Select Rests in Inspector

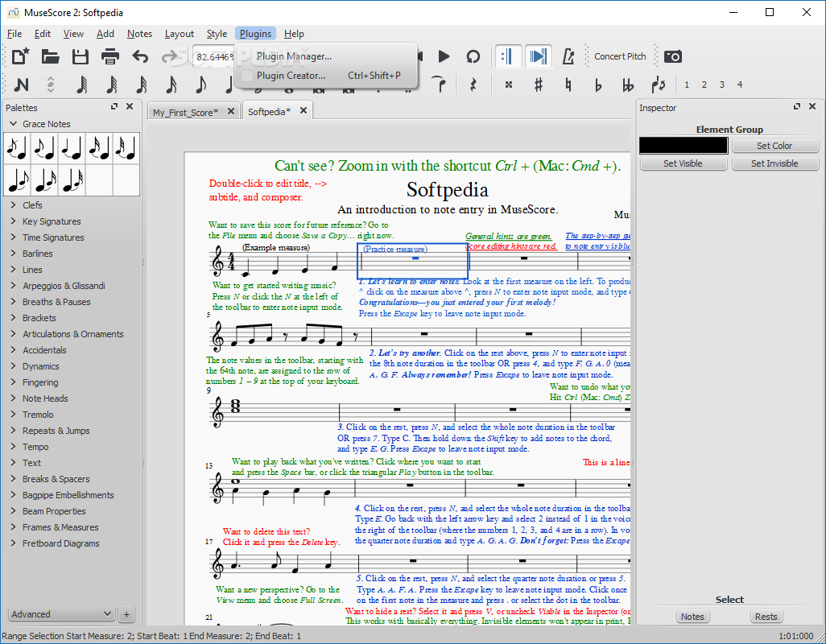766,617
